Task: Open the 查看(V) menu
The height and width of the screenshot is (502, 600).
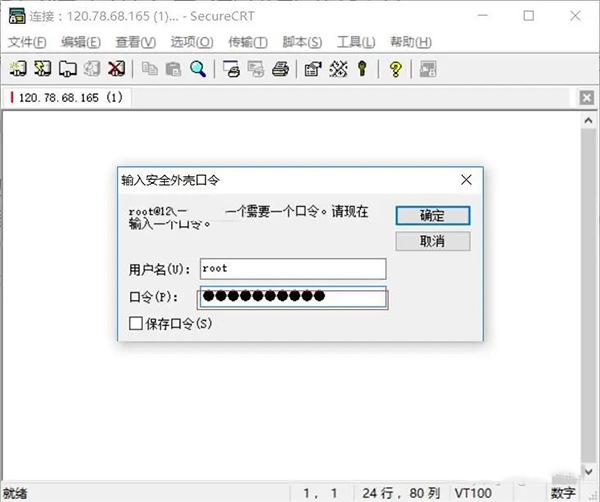Action: [135, 42]
